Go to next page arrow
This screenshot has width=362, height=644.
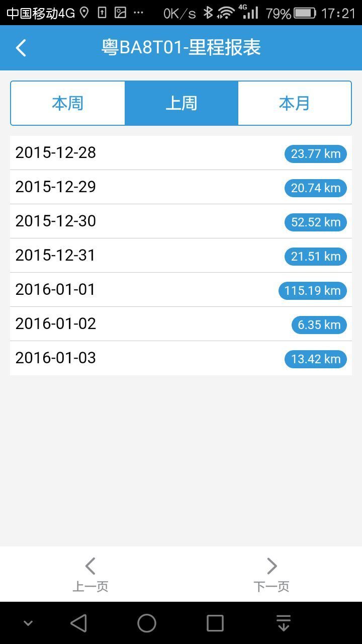pos(271,573)
